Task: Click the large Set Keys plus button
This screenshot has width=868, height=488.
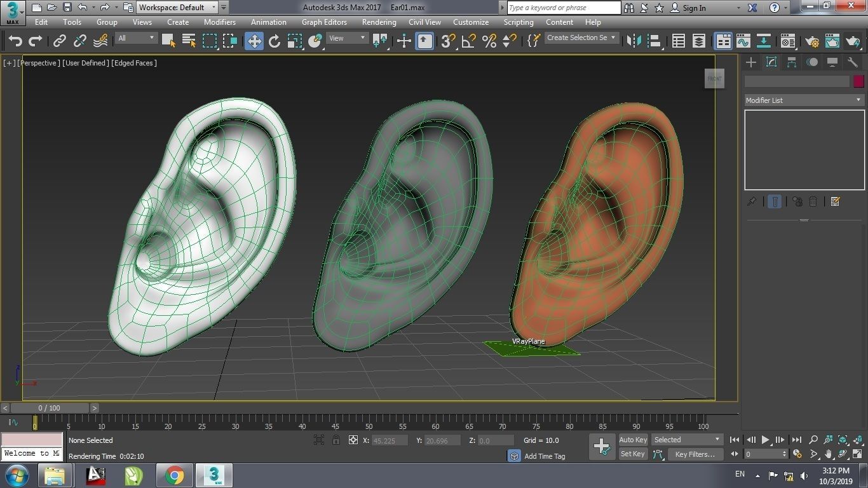Action: tap(602, 447)
